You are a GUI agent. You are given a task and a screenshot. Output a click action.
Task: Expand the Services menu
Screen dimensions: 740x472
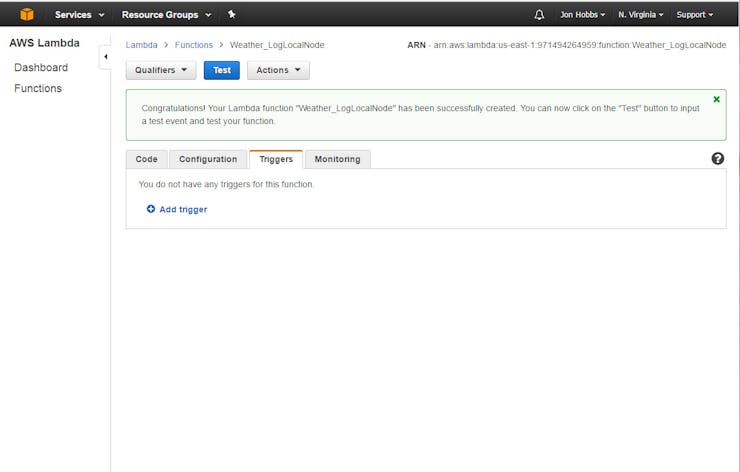coord(79,15)
